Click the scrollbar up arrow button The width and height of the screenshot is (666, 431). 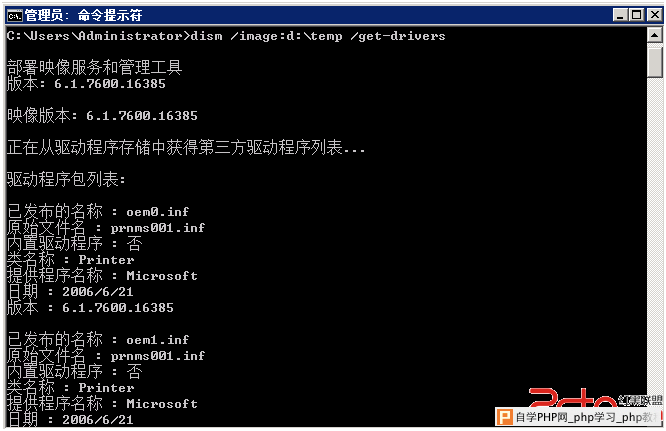[x=655, y=35]
